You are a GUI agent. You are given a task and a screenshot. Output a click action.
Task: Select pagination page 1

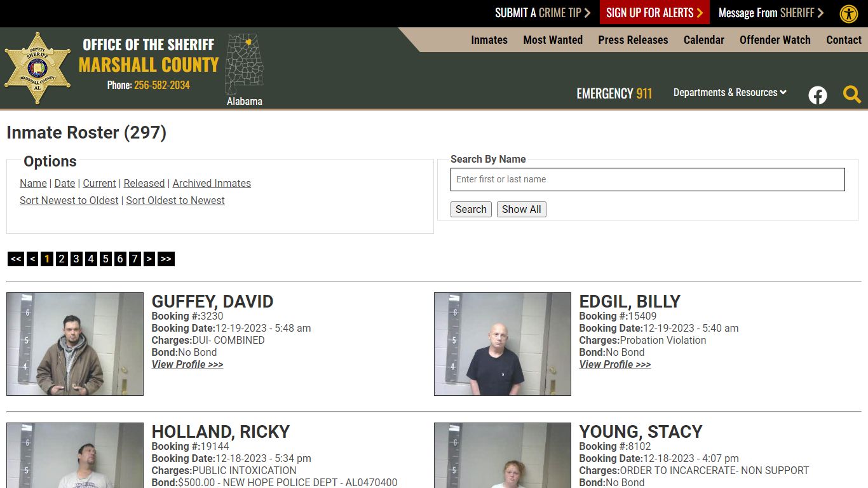(47, 259)
